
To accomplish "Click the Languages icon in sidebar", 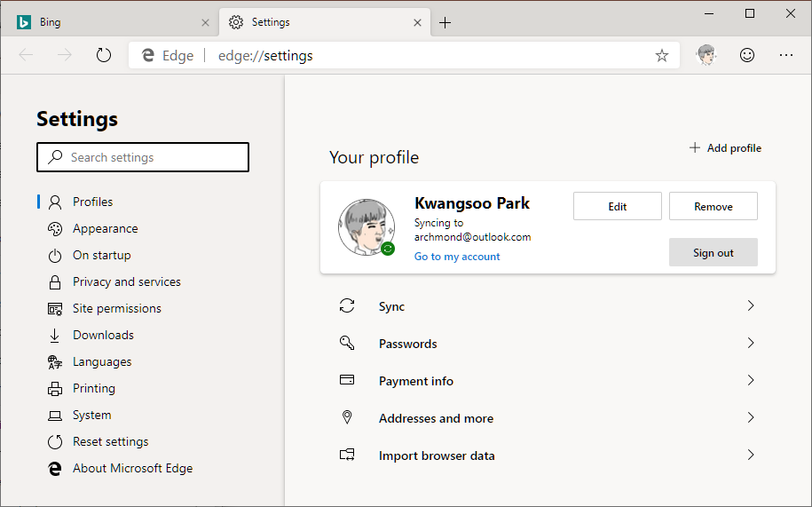I will click(55, 362).
